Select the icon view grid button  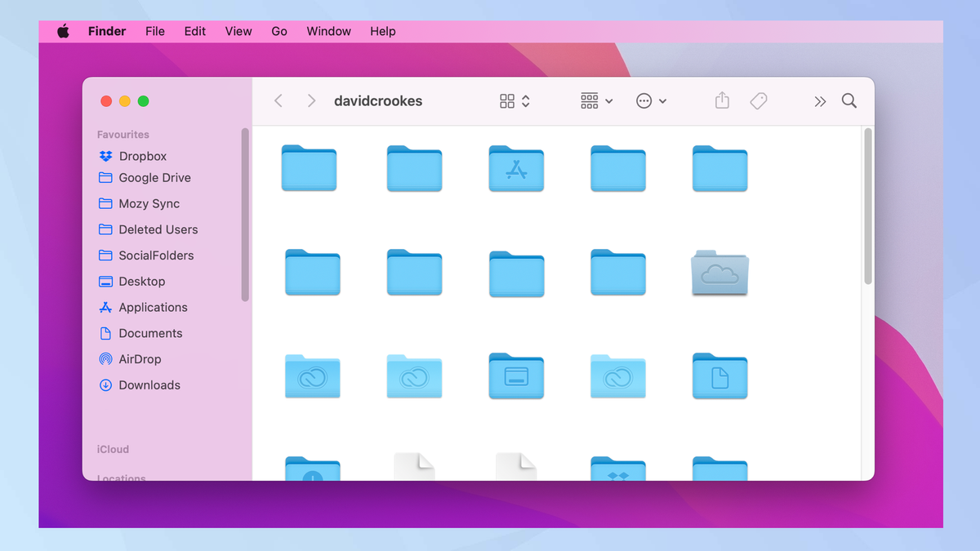[507, 100]
